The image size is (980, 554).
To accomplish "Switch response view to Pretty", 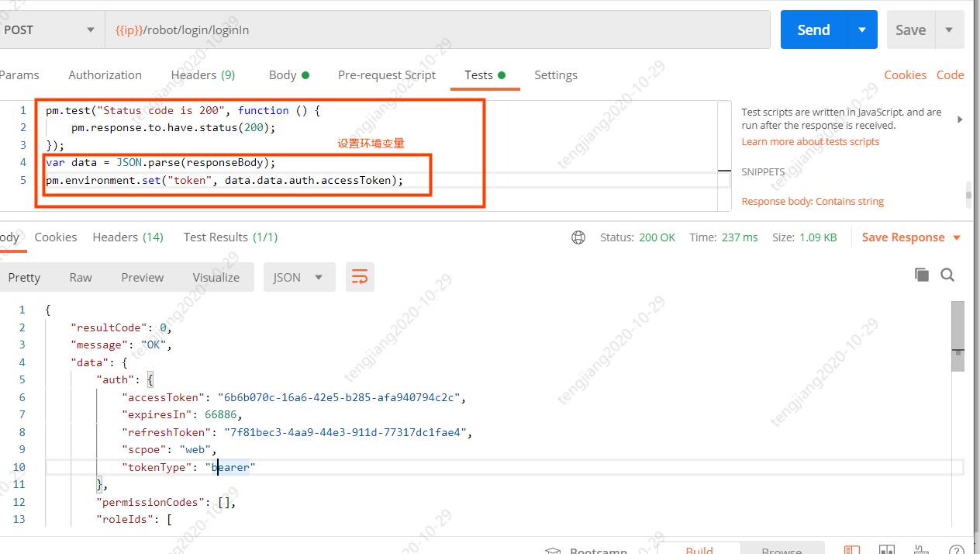I will point(24,277).
